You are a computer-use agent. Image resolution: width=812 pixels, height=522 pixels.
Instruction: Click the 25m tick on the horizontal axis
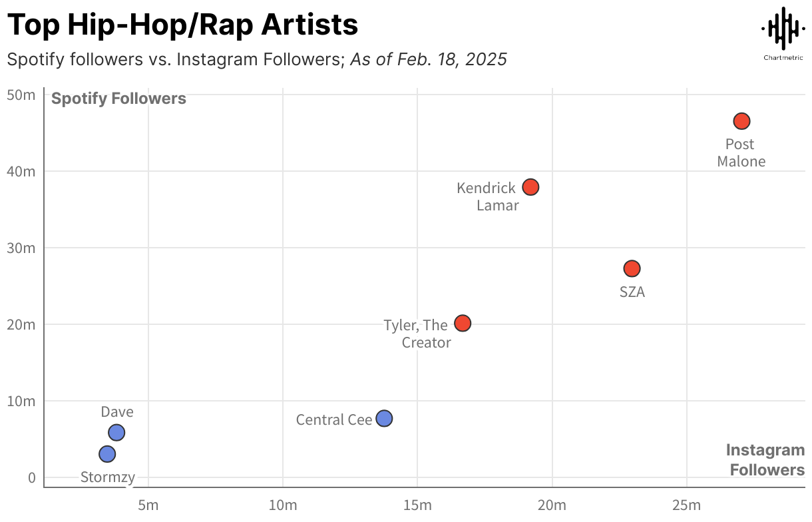(686, 505)
